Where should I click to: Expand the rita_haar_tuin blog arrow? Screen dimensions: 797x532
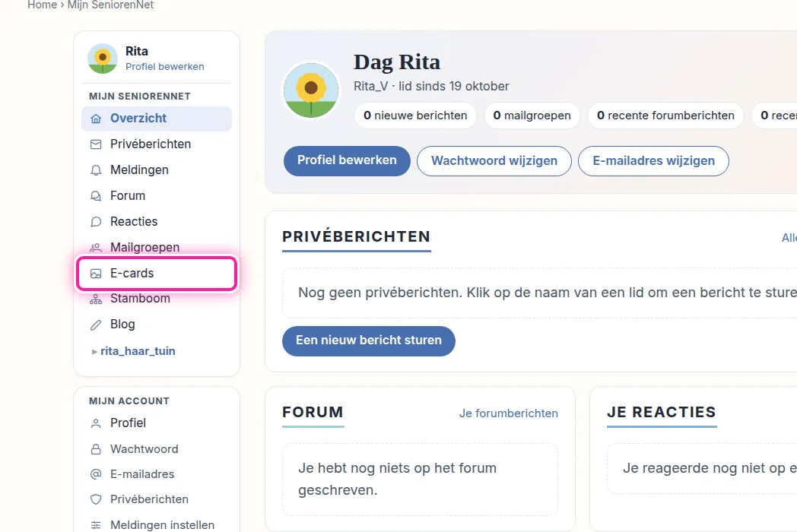(x=94, y=352)
